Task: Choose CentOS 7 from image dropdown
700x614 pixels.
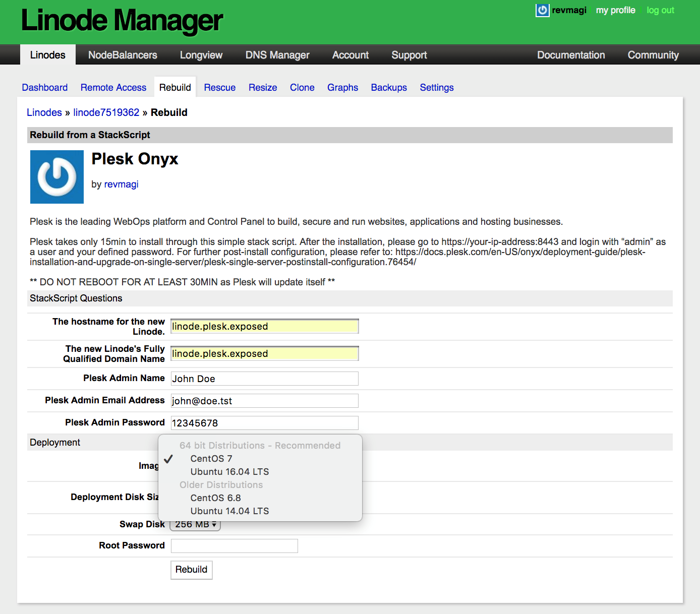Action: click(260, 458)
